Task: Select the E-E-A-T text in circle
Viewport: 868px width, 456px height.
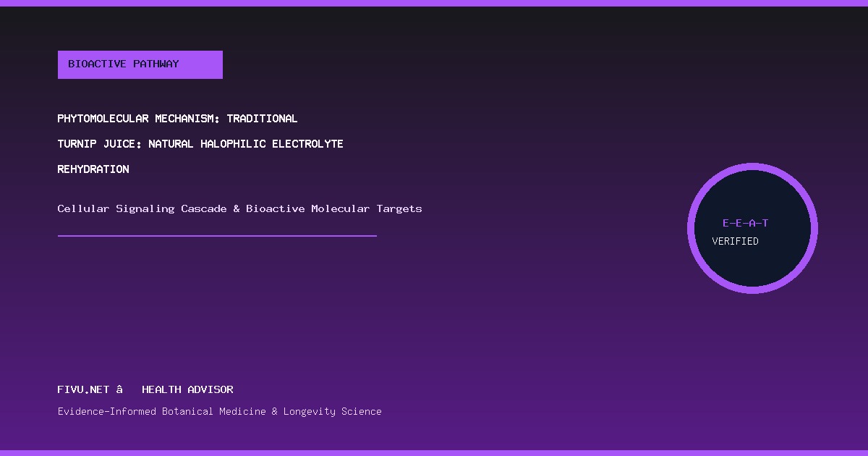Action: (x=745, y=223)
